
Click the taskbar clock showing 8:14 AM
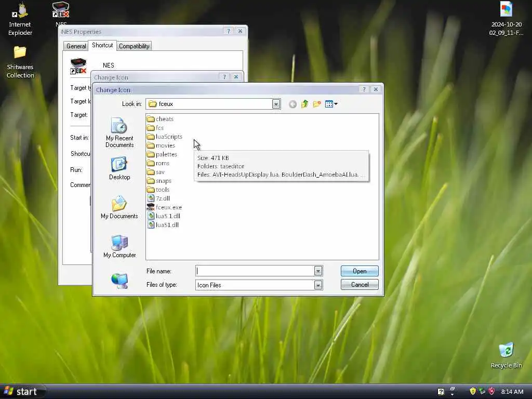(512, 392)
